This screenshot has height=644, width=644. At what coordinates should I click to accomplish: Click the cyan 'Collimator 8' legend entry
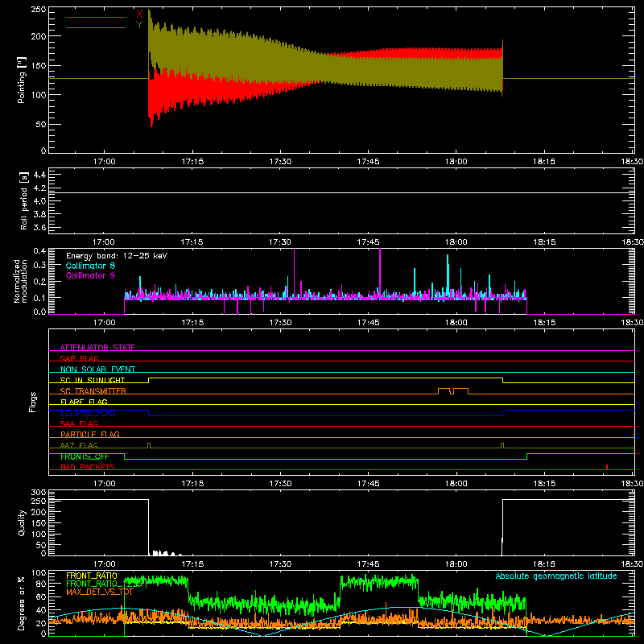(x=90, y=266)
